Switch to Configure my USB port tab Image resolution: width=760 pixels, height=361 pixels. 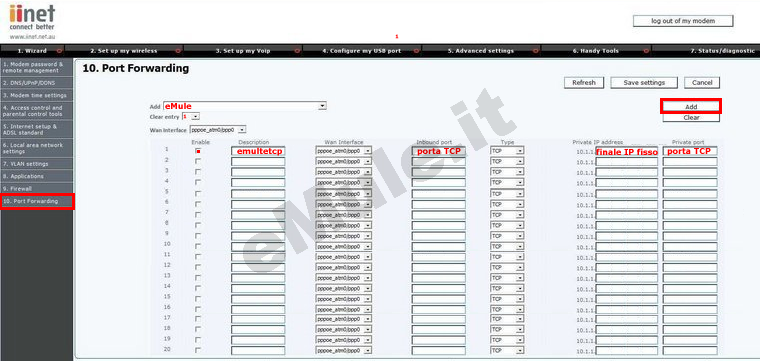pyautogui.click(x=362, y=50)
